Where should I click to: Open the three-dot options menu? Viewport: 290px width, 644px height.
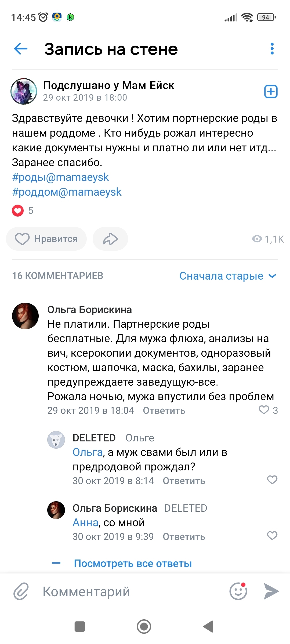click(x=272, y=49)
